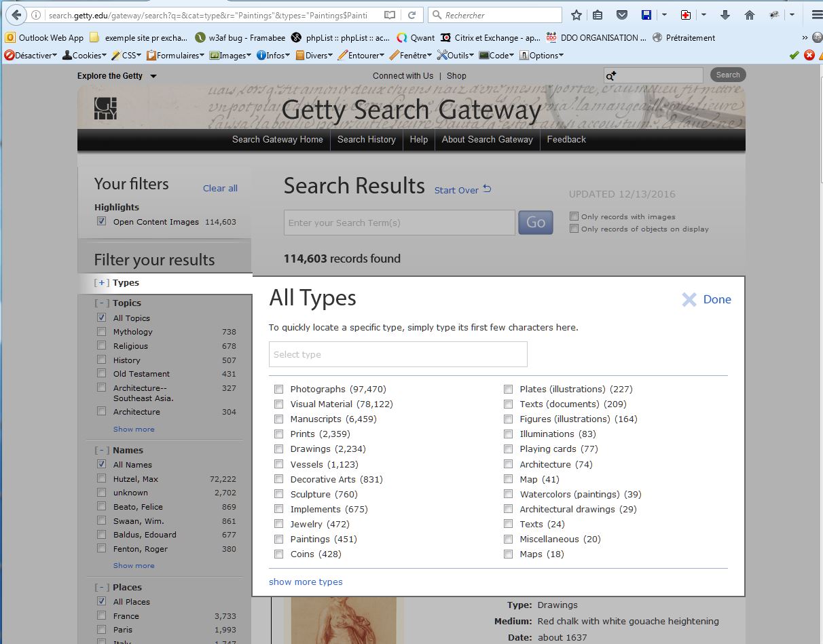Click the Firefox home icon
The image size is (823, 644).
[x=750, y=15]
